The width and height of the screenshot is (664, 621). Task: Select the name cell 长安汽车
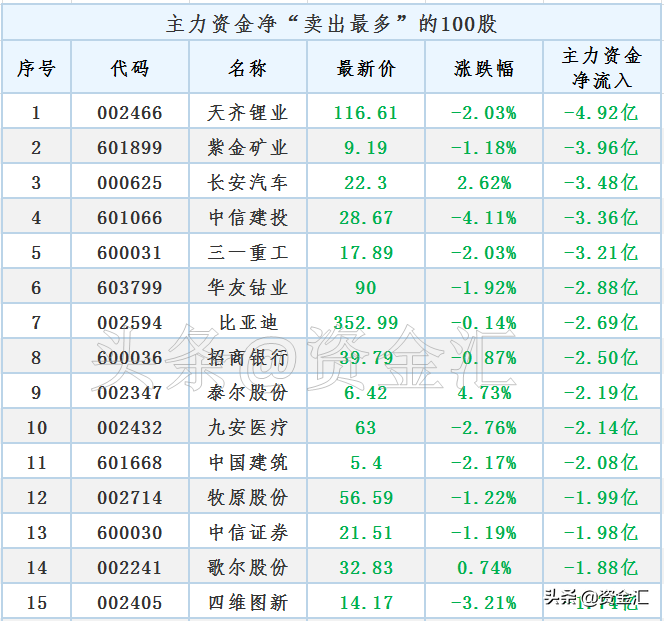248,183
